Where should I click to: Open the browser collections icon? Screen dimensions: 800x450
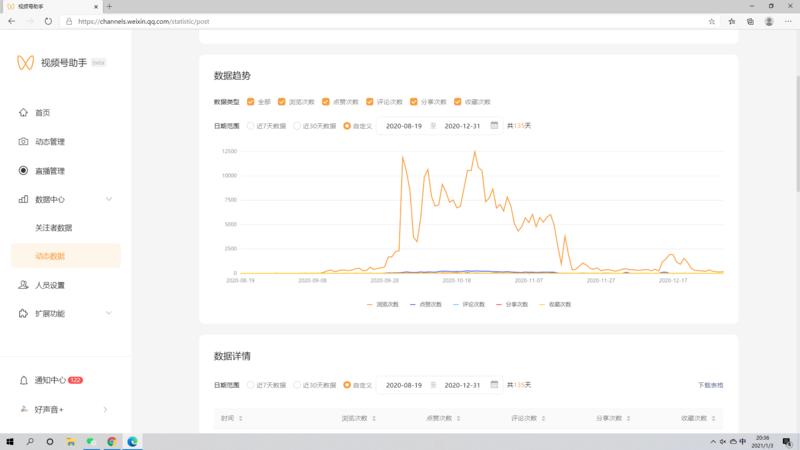(750, 21)
